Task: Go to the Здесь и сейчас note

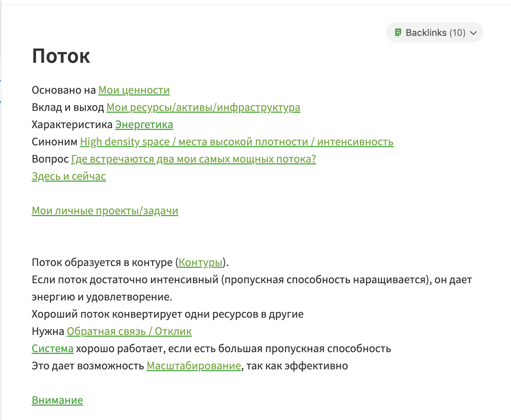Action: click(69, 176)
